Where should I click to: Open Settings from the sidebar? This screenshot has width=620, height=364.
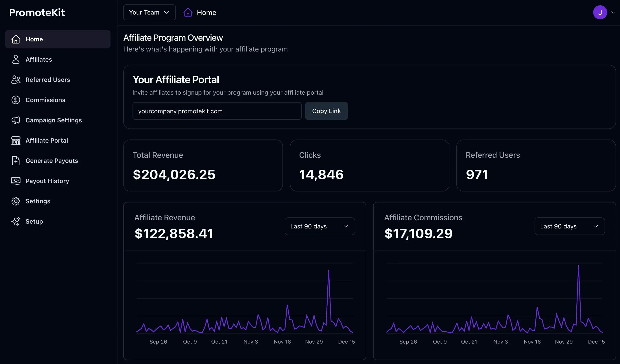coord(38,201)
